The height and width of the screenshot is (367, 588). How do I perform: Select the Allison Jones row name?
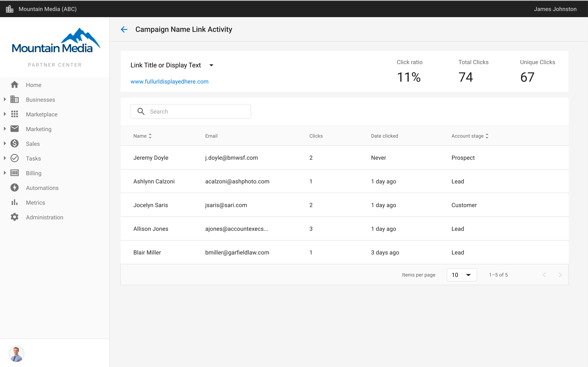click(x=151, y=229)
